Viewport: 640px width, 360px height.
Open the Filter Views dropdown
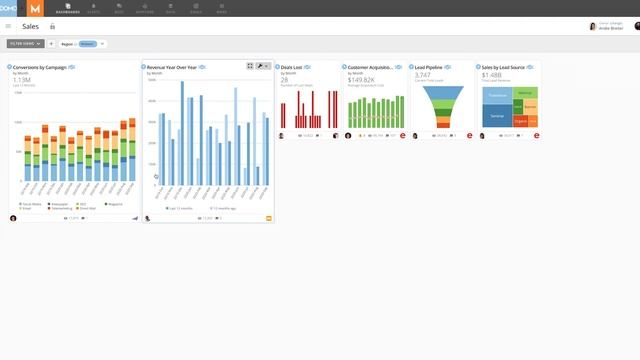click(x=26, y=44)
